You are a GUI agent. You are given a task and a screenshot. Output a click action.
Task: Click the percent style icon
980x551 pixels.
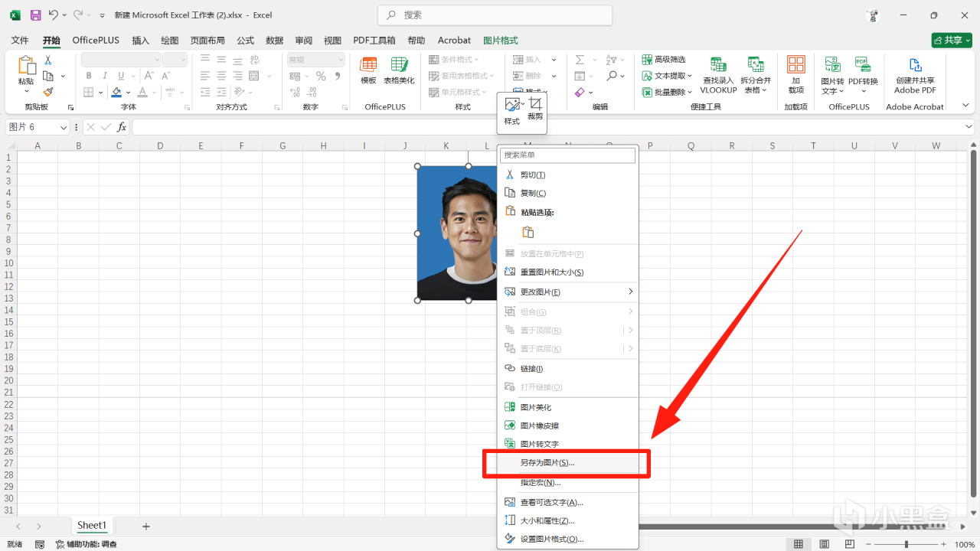pos(321,76)
